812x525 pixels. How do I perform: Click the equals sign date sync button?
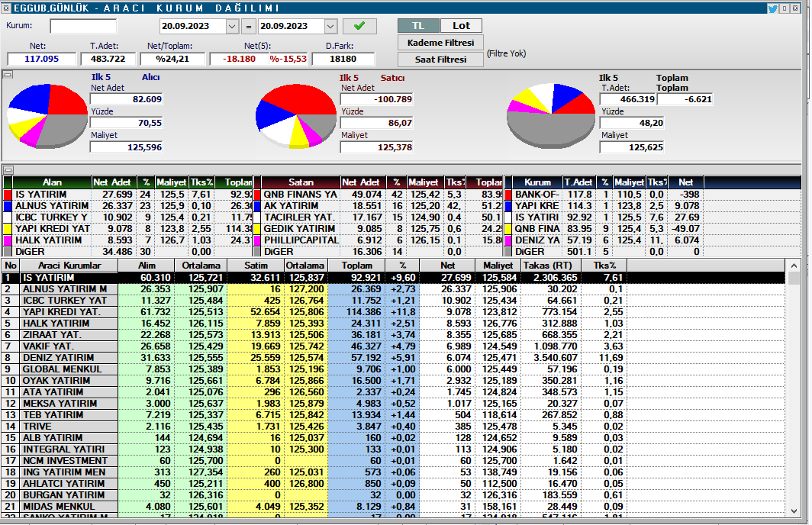(249, 26)
